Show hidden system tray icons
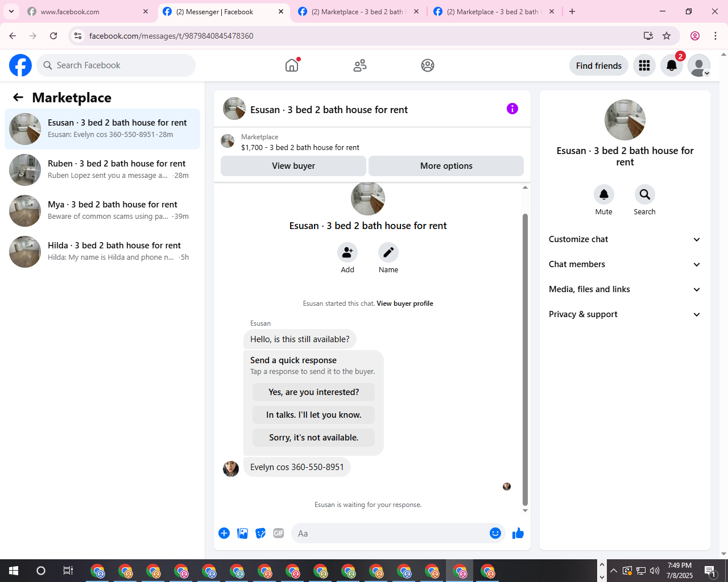The height and width of the screenshot is (582, 728). click(x=613, y=571)
